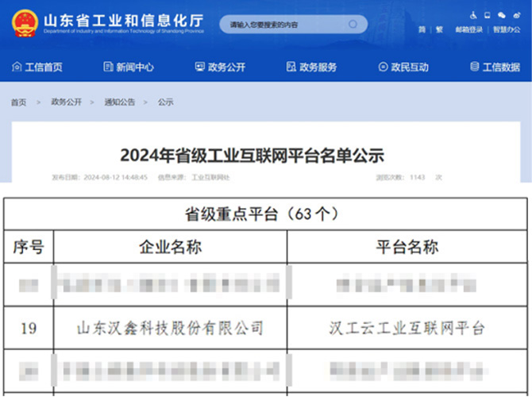Go to 公示 in breadcrumb

click(166, 102)
